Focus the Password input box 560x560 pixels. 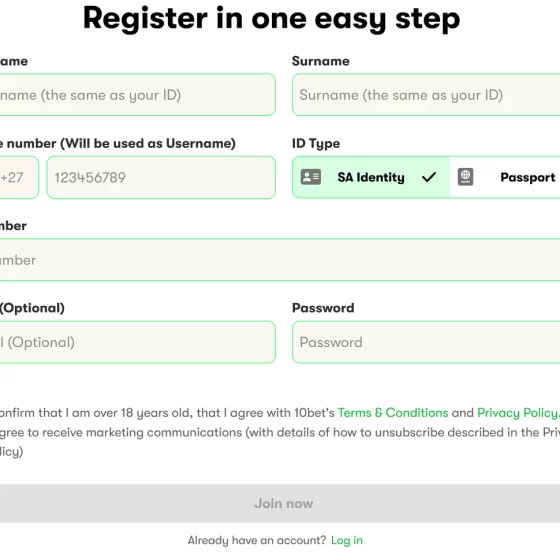(x=426, y=342)
